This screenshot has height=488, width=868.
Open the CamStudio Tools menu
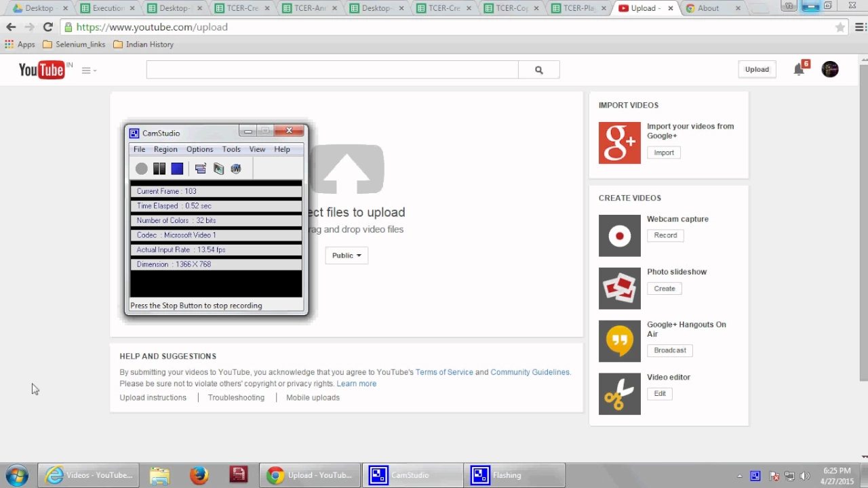tap(231, 149)
